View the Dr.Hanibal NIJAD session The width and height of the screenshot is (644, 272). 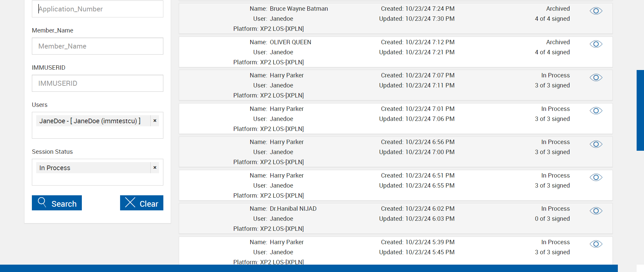596,211
